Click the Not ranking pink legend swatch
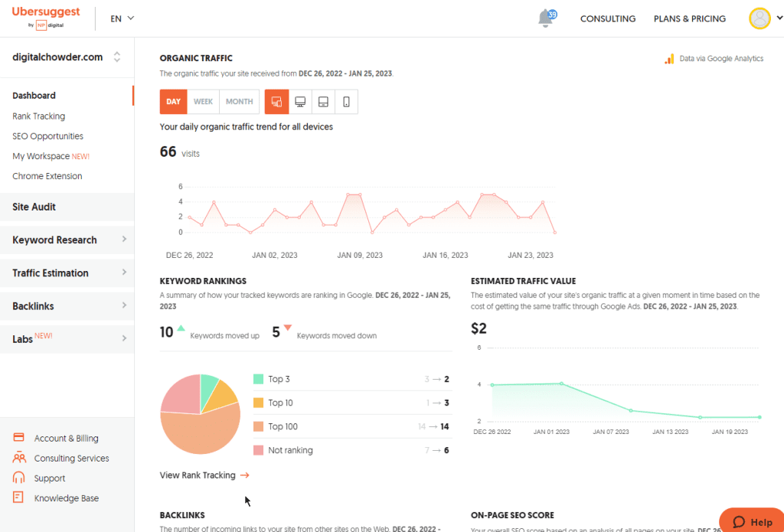784x532 pixels. [259, 450]
